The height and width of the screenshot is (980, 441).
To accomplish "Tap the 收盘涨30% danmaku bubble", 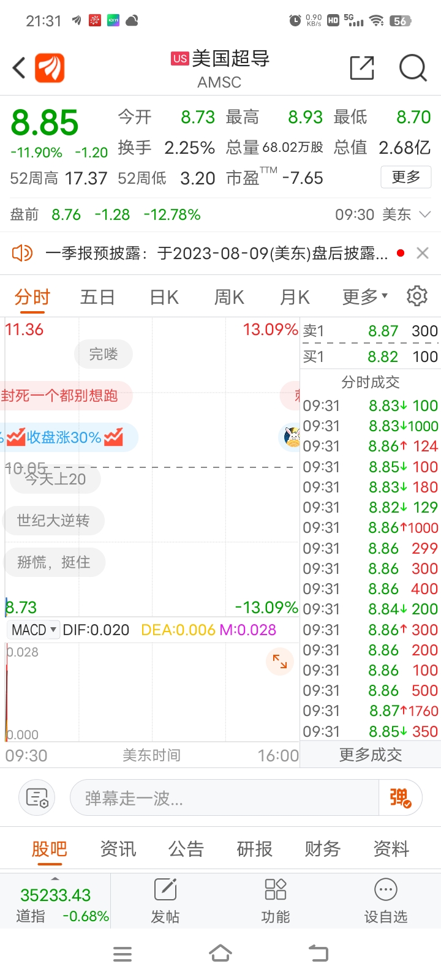I will click(69, 437).
